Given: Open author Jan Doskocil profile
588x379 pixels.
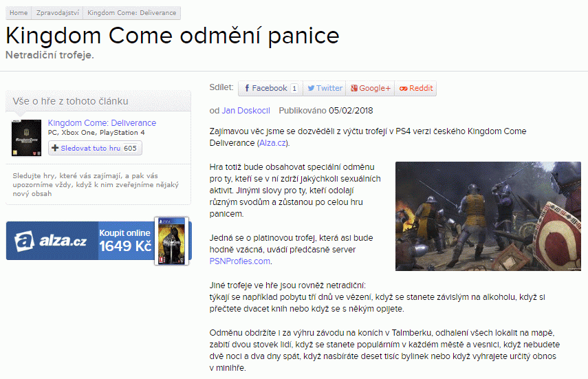Looking at the screenshot, I should click(246, 111).
